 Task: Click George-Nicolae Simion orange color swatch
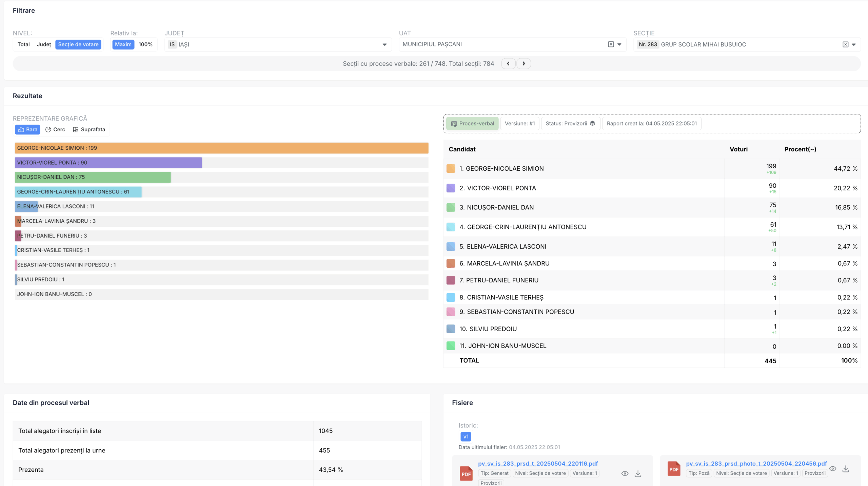click(451, 169)
